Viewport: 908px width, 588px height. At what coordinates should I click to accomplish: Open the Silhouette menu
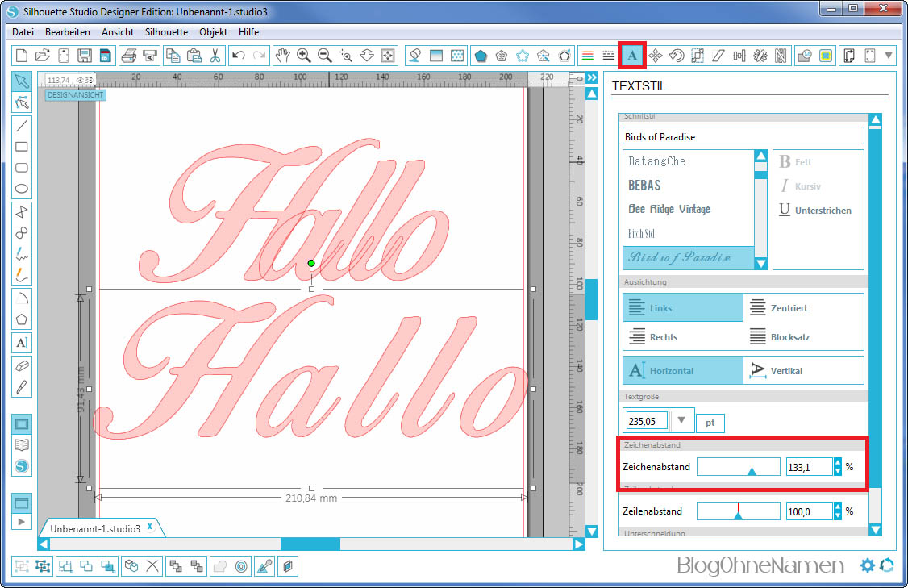166,32
